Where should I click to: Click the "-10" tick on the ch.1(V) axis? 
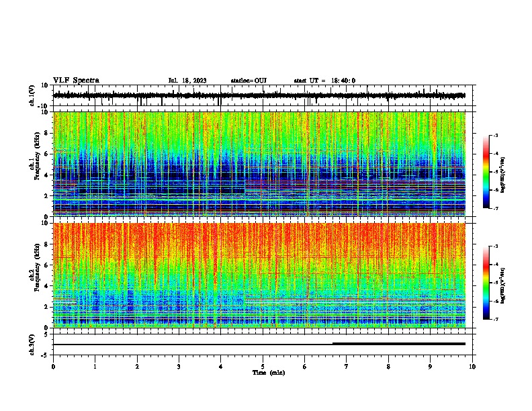click(x=43, y=106)
